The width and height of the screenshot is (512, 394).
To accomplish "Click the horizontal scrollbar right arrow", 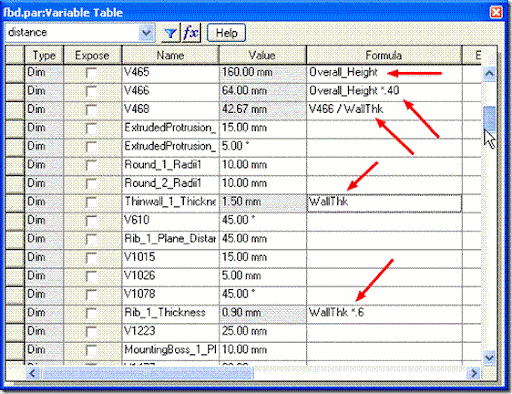I will click(474, 373).
